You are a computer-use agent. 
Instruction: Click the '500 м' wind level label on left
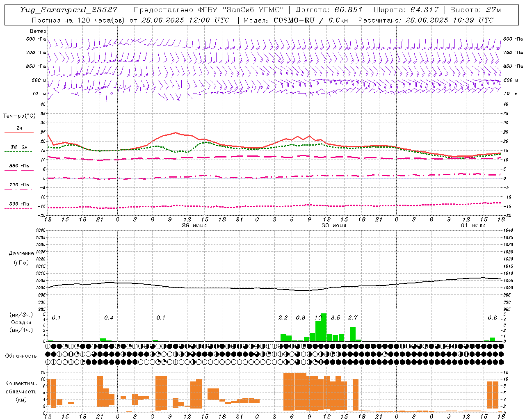click(x=39, y=80)
